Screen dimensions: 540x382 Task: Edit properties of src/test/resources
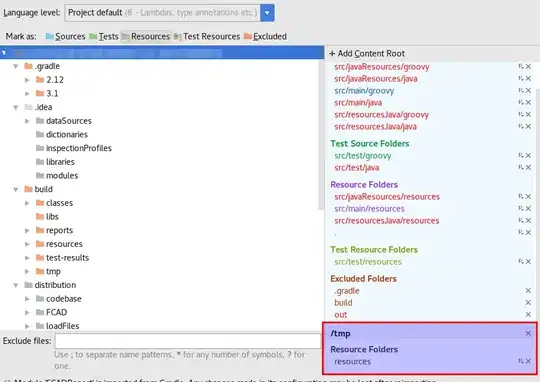[521, 261]
